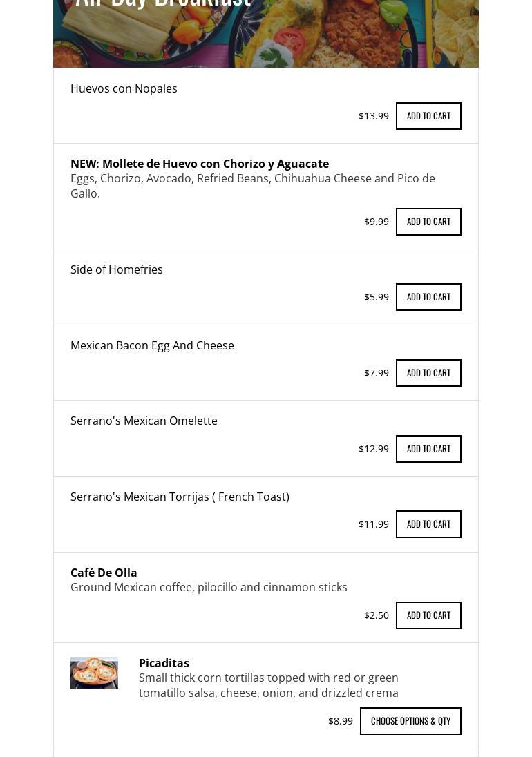Viewport: 532px width, 757px height.
Task: Add Café De Olla to cart
Action: click(x=428, y=615)
